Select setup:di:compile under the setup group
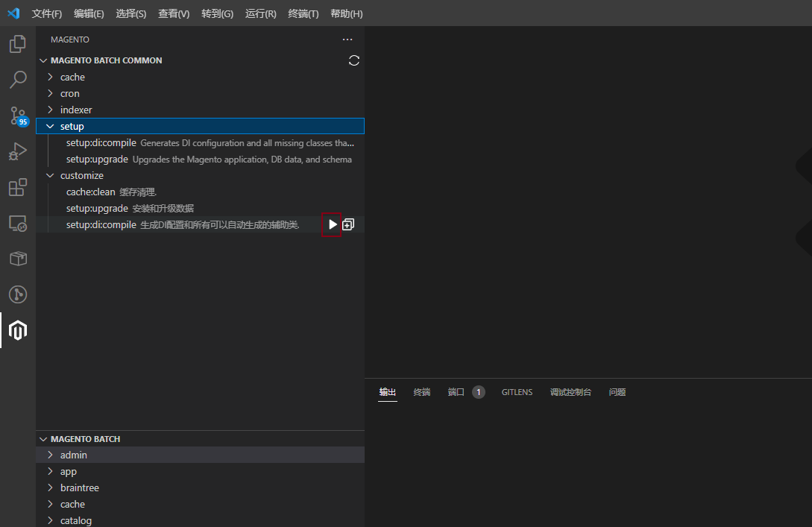 coord(200,143)
